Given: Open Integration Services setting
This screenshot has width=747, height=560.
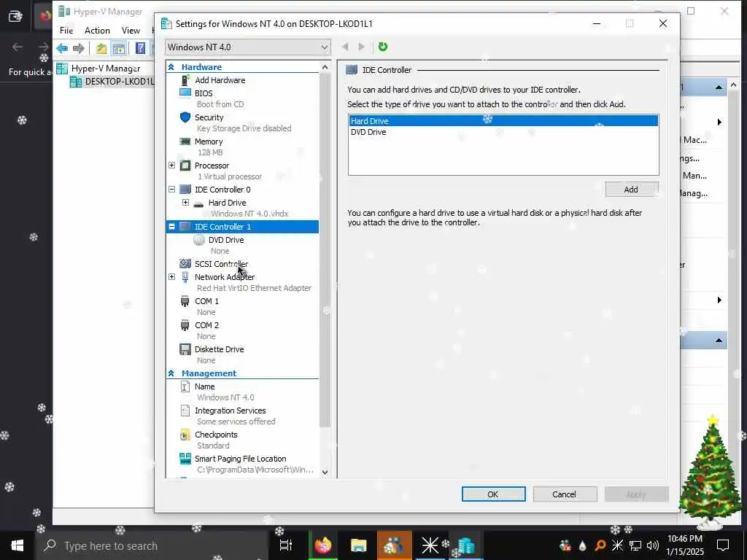Looking at the screenshot, I should pyautogui.click(x=230, y=411).
